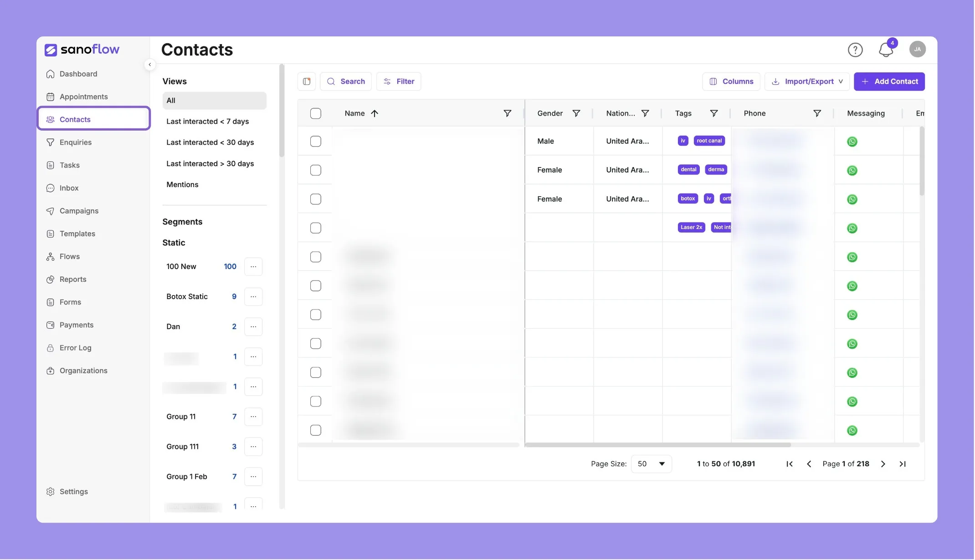Open the help question mark icon
The height and width of the screenshot is (560, 975).
tap(855, 50)
